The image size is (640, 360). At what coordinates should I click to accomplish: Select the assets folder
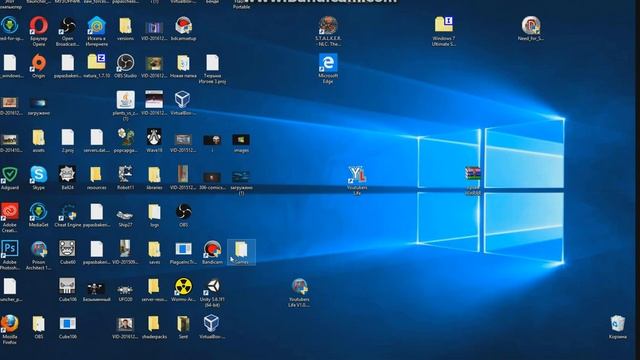[39, 138]
